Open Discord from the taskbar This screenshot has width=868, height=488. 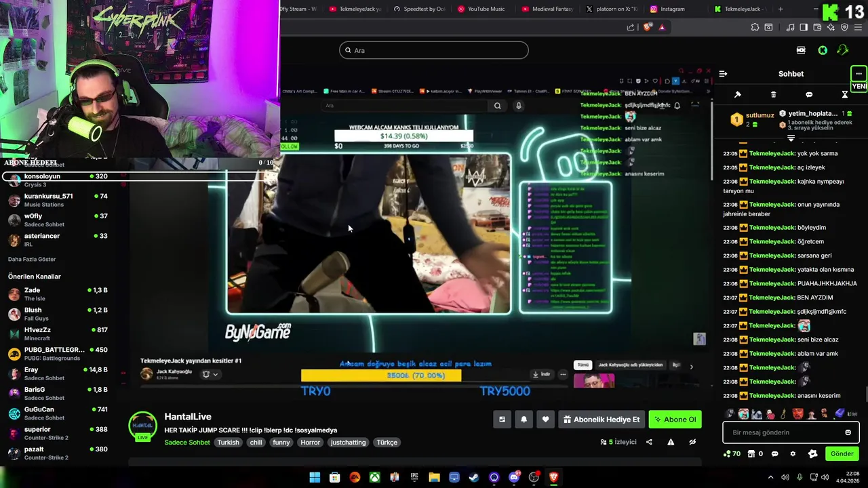pyautogui.click(x=513, y=477)
